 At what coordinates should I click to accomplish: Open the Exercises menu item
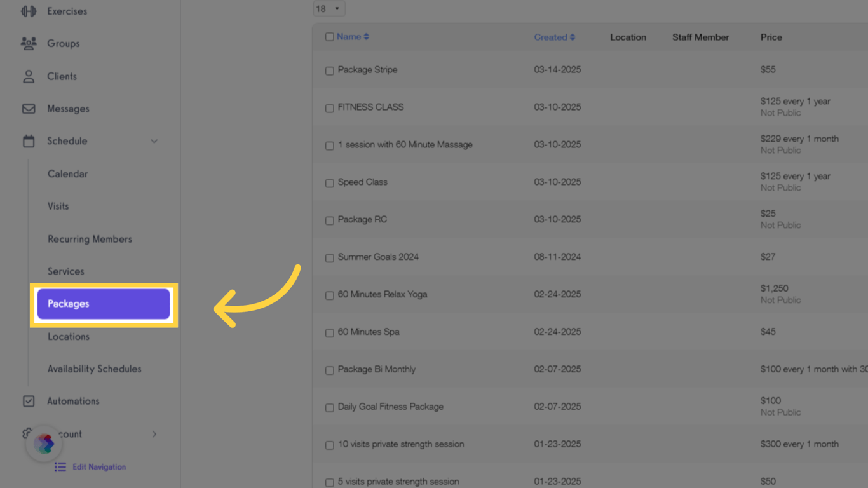click(67, 11)
